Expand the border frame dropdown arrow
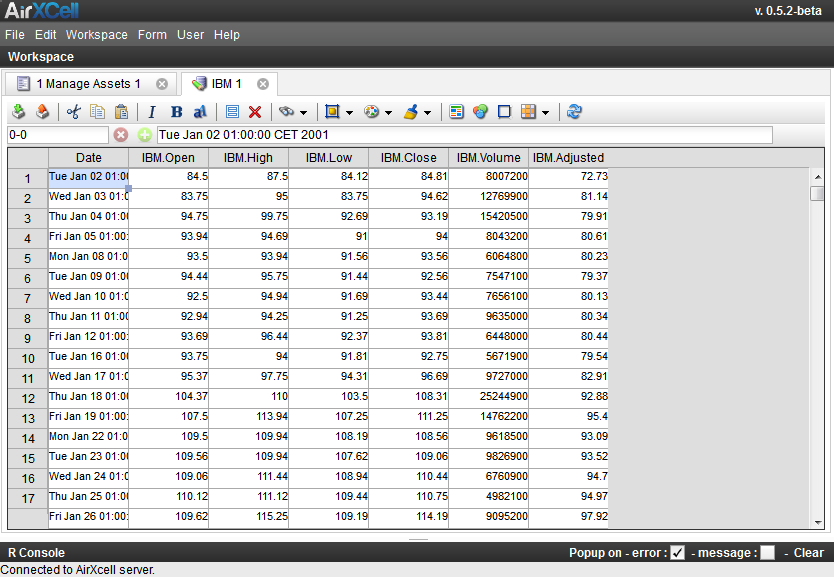The width and height of the screenshot is (834, 577). pos(349,113)
